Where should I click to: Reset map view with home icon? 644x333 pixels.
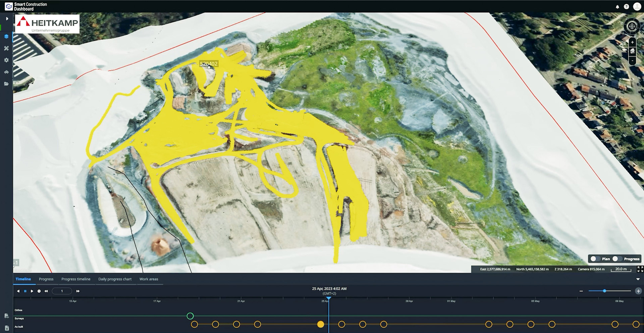click(632, 51)
